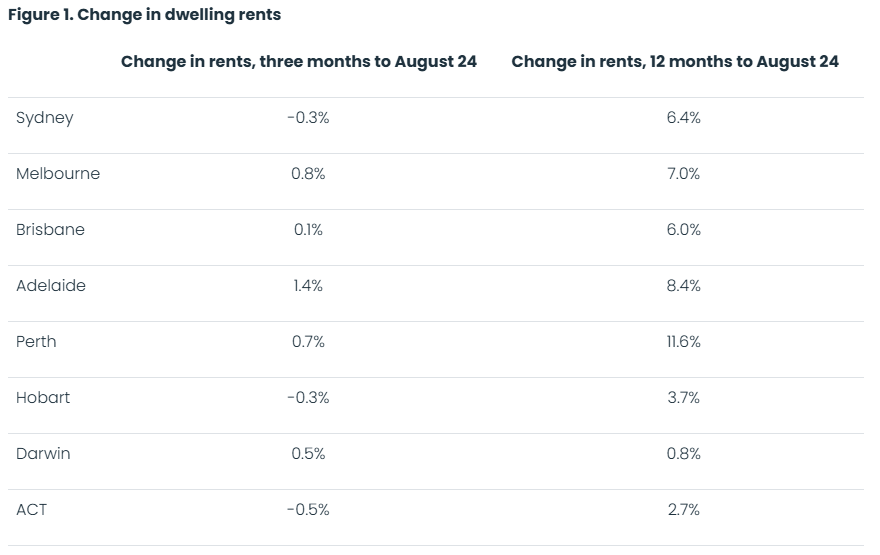Click the Brisbane row label

[x=50, y=230]
